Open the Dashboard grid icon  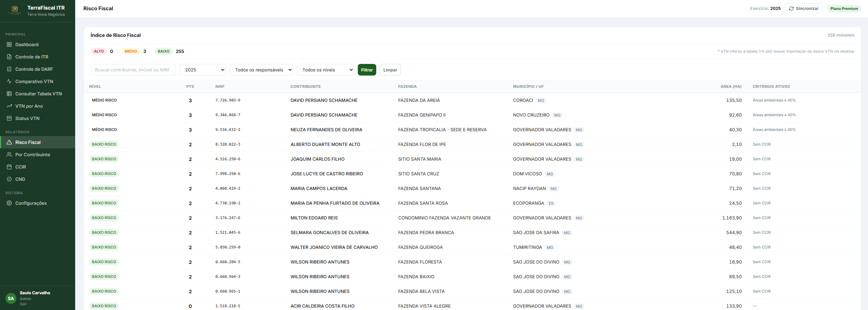9,44
